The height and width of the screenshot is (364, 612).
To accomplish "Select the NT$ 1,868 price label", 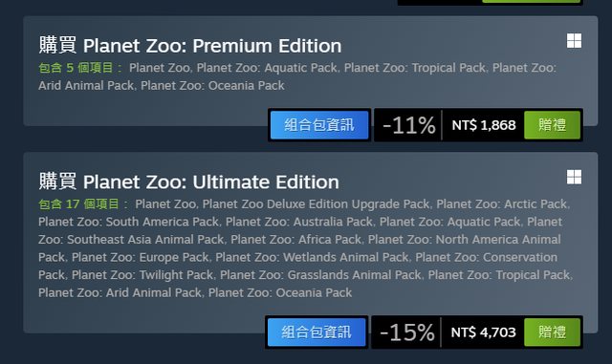I will (484, 125).
